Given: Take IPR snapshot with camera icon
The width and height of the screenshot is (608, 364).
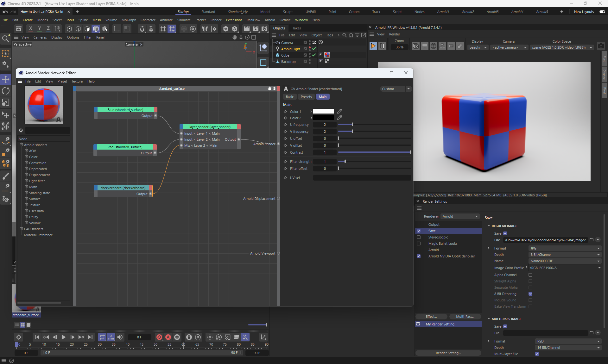Looking at the screenshot, I should (601, 46).
